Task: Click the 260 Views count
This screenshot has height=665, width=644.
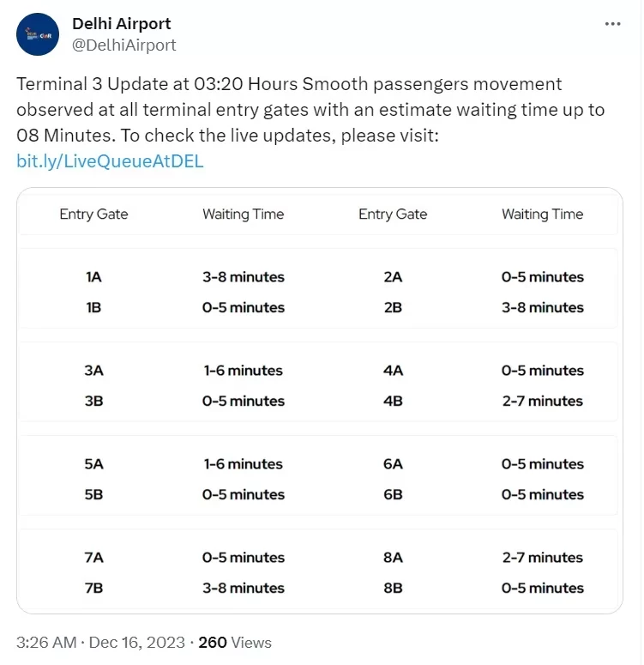Action: pos(235,642)
